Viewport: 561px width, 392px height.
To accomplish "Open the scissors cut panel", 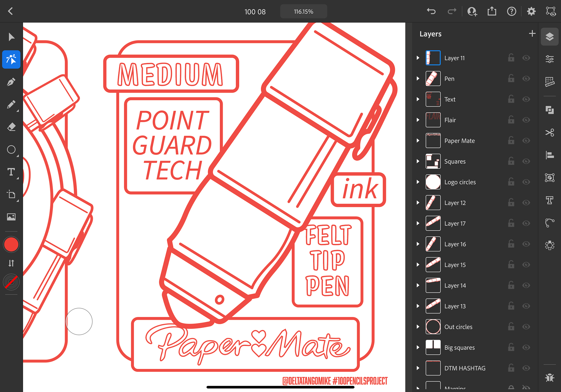I will click(550, 132).
